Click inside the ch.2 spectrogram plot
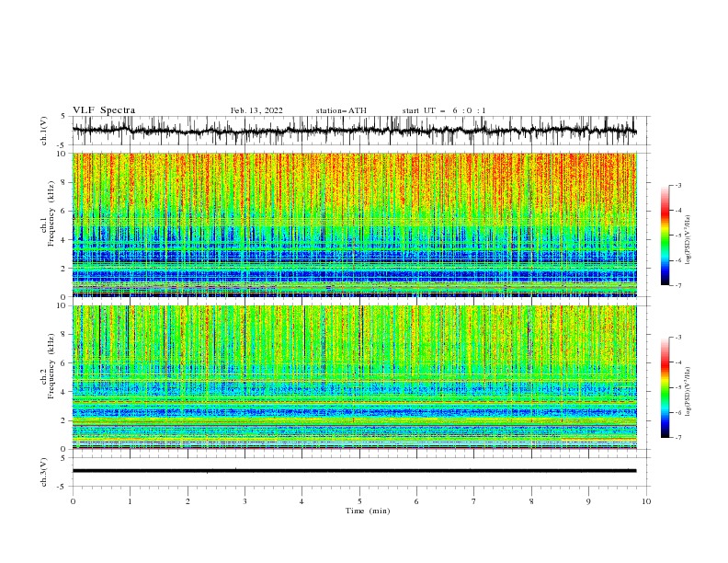728x563 pixels. [x=355, y=377]
